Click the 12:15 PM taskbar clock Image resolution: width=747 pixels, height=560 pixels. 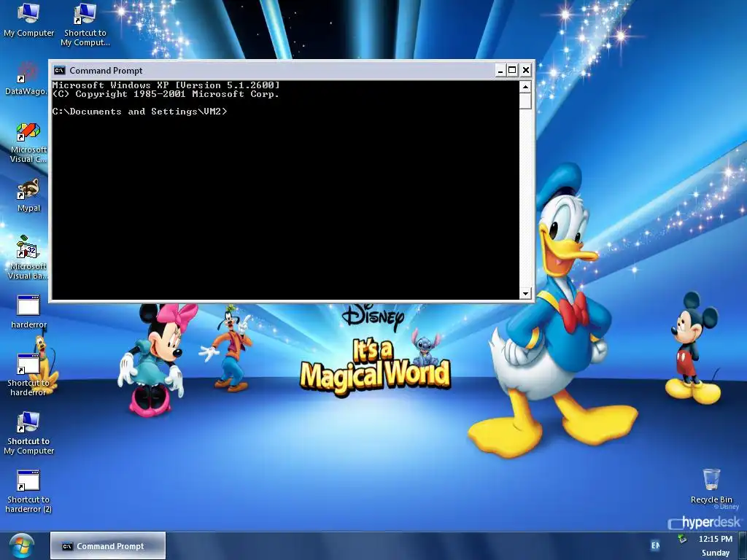tap(715, 539)
